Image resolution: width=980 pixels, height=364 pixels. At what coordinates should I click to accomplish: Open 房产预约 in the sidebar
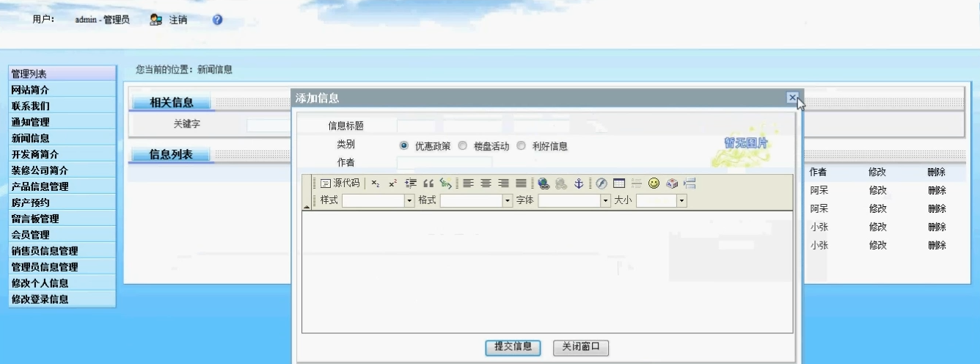62,203
